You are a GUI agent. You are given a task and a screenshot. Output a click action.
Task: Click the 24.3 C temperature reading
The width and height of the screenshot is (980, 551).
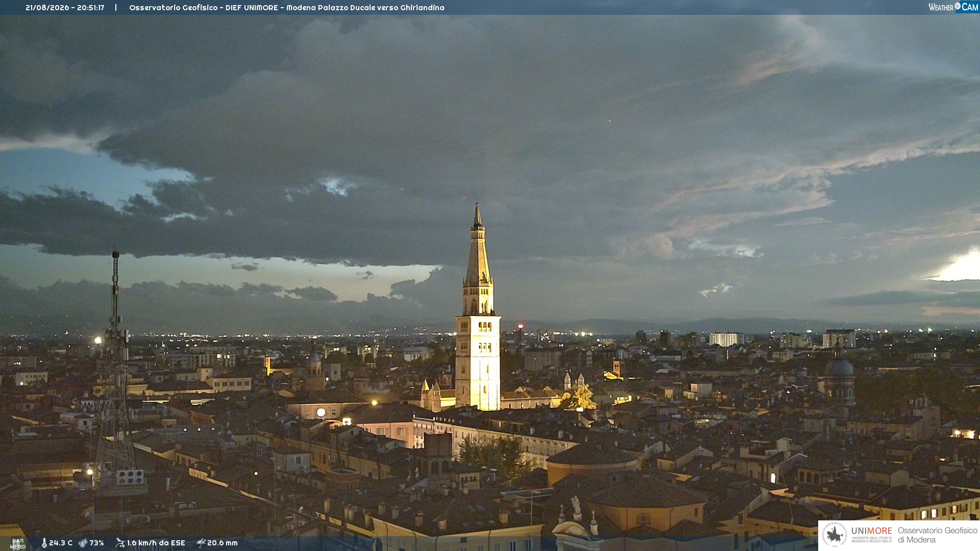coord(61,543)
